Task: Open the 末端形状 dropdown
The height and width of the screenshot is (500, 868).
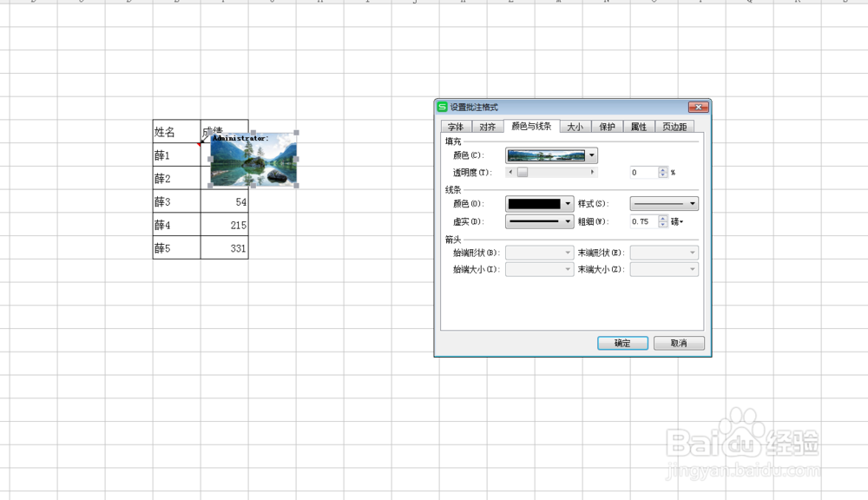Action: point(664,253)
